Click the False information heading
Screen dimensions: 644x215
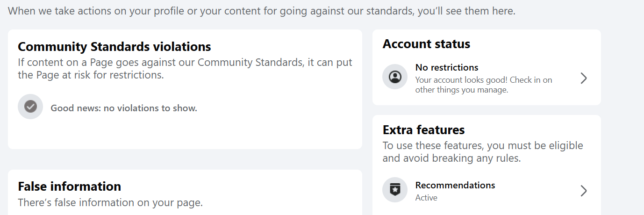(69, 186)
